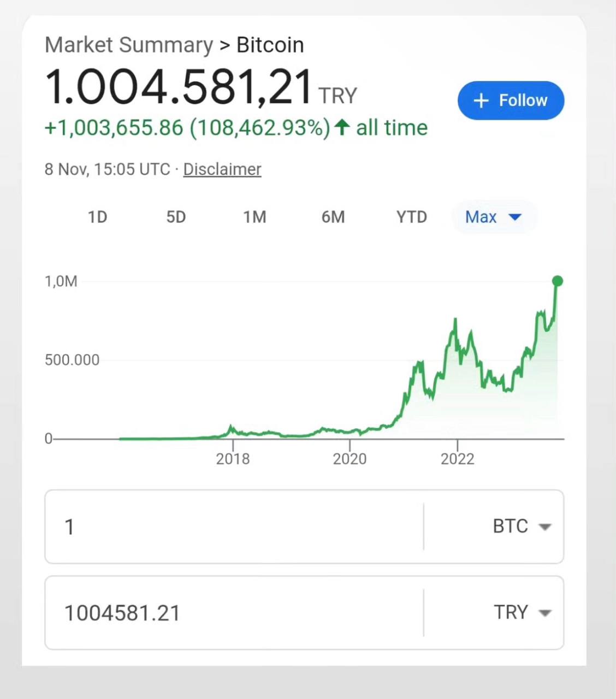Click the plus icon on Follow button
Viewport: 616px width, 699px height.
[481, 100]
